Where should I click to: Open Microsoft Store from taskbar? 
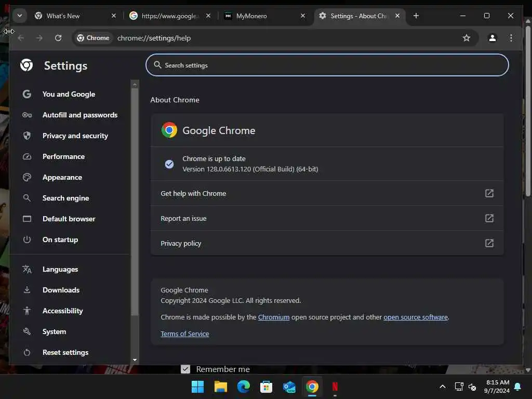[x=266, y=387]
